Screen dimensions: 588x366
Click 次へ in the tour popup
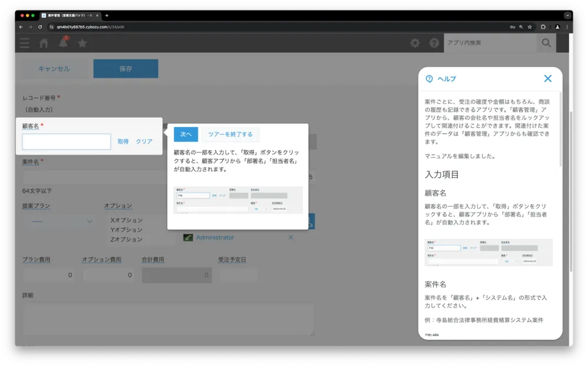click(186, 135)
